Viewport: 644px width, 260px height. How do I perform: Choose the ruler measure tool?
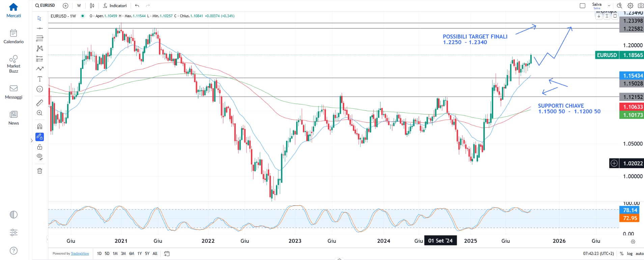click(x=39, y=103)
